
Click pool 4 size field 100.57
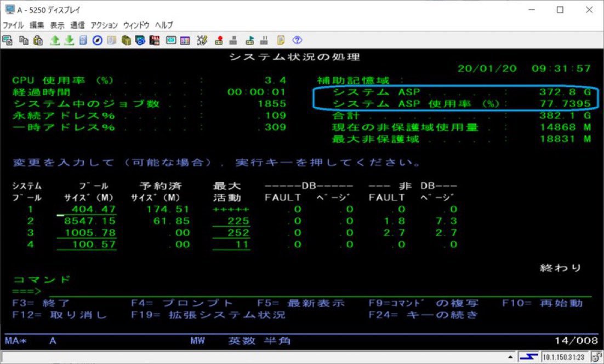(87, 244)
